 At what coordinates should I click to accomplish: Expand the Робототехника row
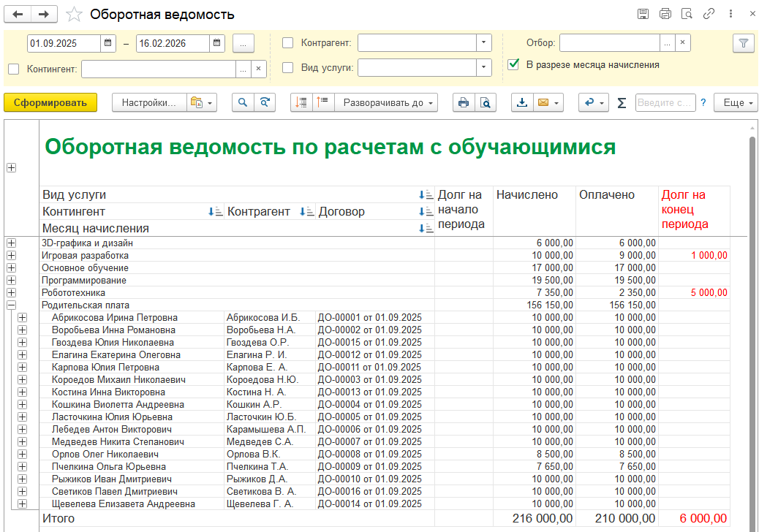coord(11,293)
